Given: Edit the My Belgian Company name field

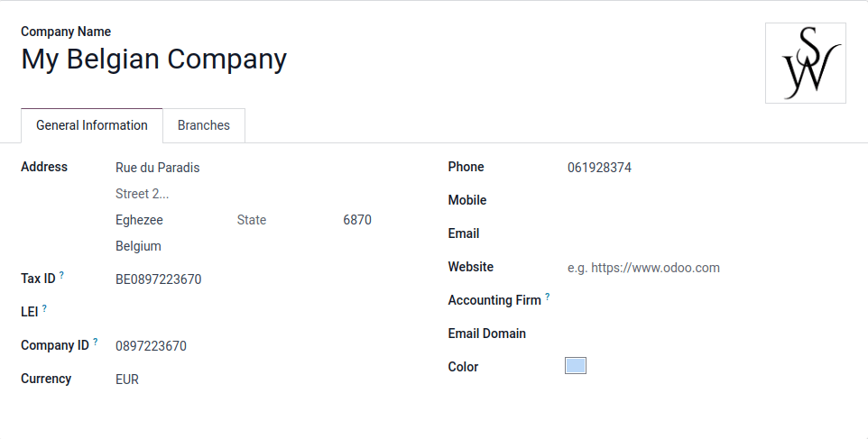Looking at the screenshot, I should coord(154,59).
